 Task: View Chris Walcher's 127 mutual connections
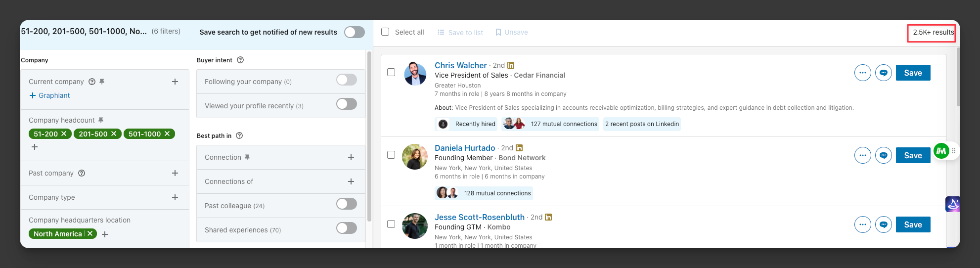pyautogui.click(x=550, y=124)
